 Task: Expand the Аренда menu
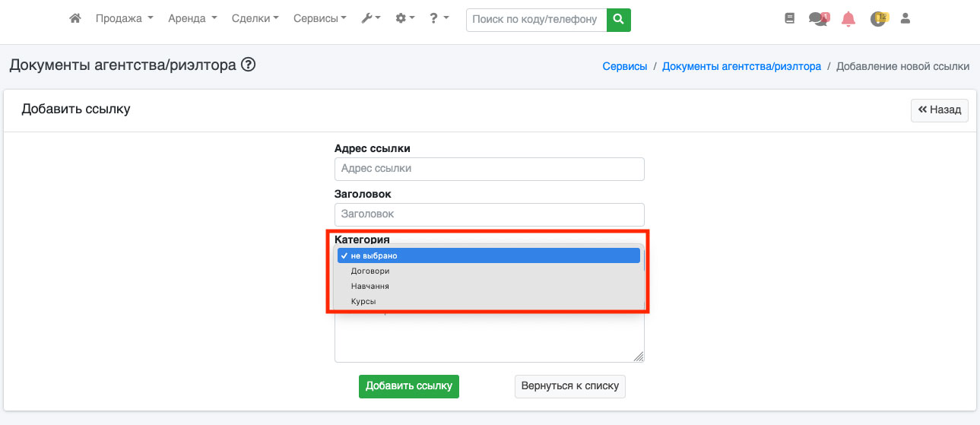click(193, 18)
